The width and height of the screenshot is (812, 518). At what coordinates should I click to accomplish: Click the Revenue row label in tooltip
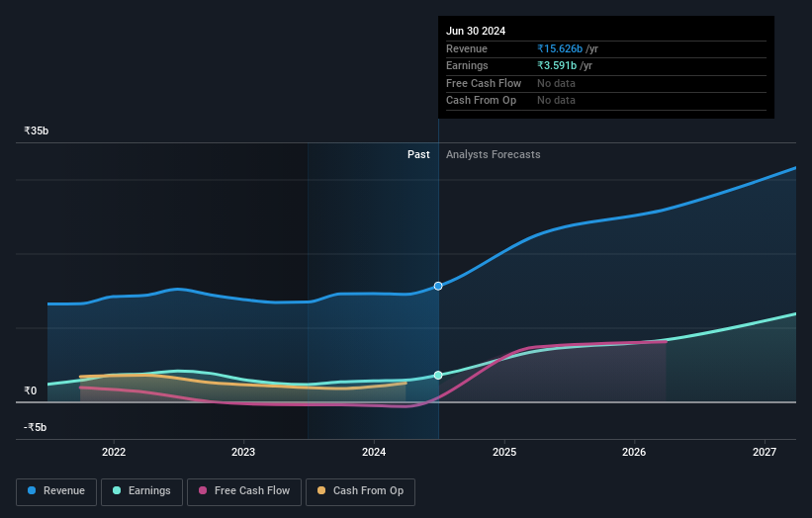pyautogui.click(x=467, y=48)
